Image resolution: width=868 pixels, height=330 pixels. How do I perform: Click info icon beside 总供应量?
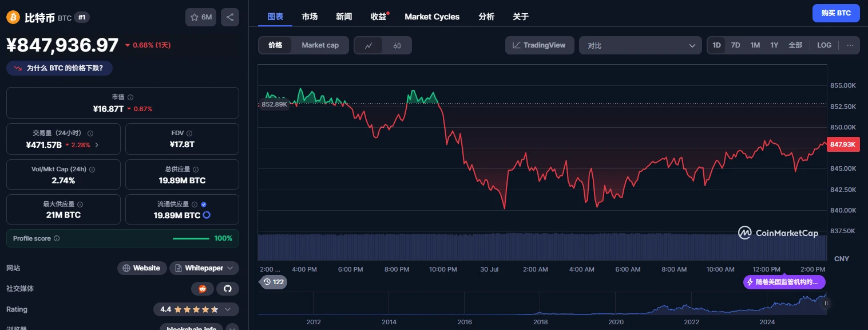tap(196, 170)
